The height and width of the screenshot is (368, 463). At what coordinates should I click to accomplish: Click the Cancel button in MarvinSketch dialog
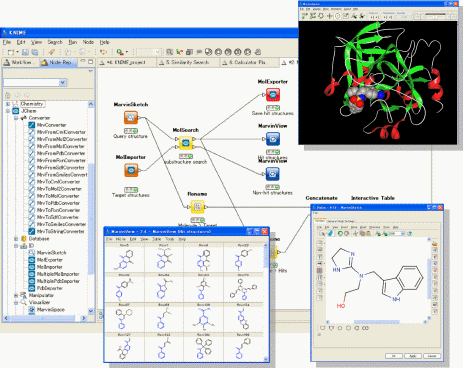(432, 356)
